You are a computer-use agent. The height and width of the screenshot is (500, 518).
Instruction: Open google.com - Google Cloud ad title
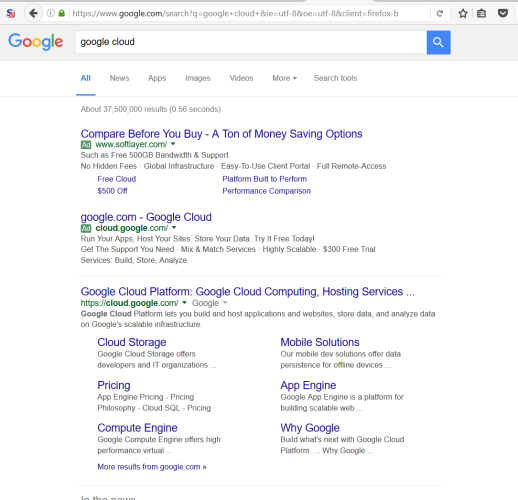[146, 217]
